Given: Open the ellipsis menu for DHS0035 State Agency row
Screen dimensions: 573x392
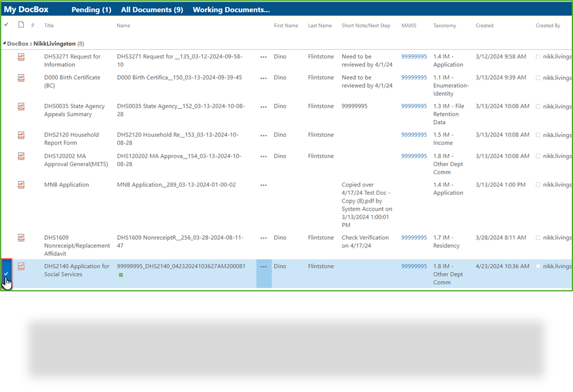Looking at the screenshot, I should tap(263, 106).
